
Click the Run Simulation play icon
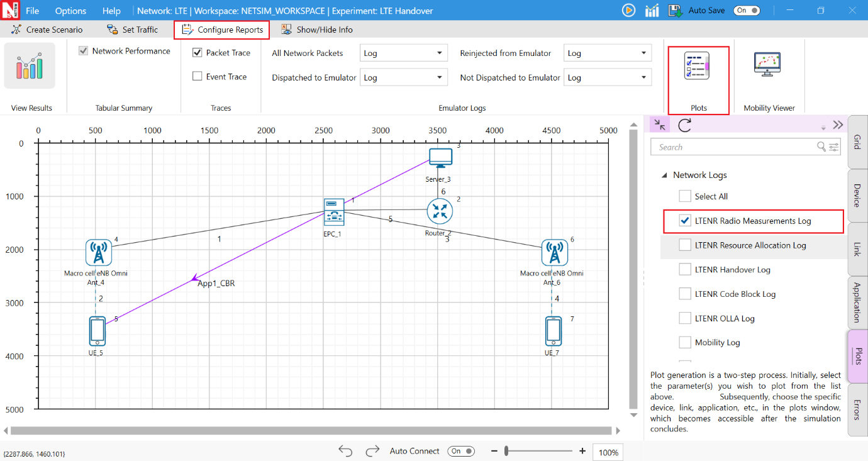click(x=628, y=10)
